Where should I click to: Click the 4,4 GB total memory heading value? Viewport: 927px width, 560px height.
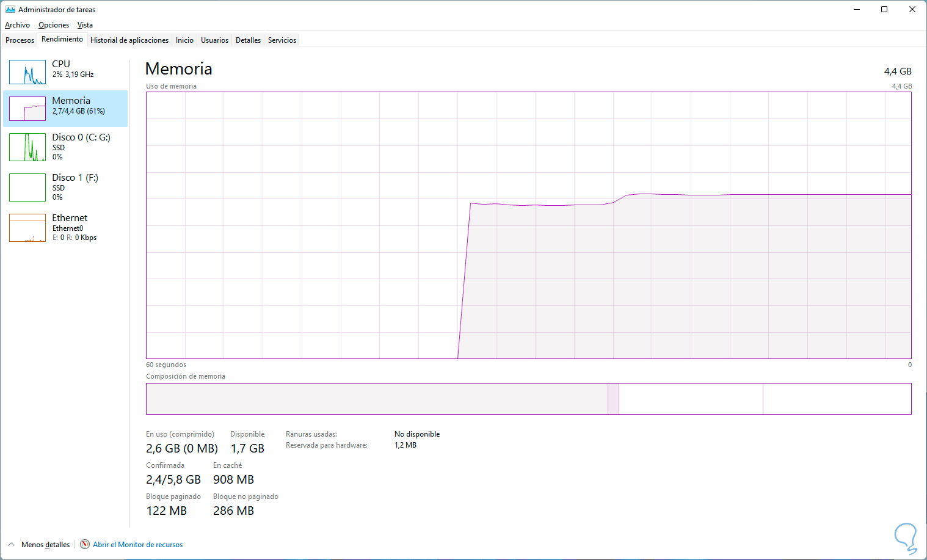click(x=898, y=71)
